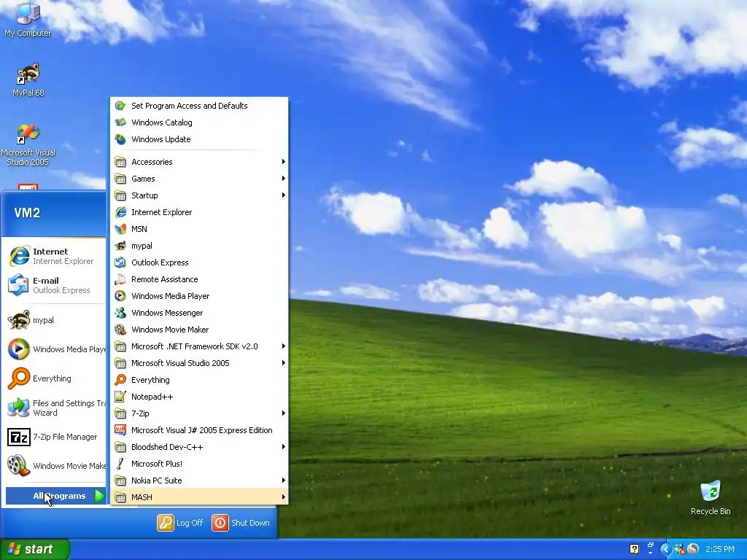Click the Start button on taskbar

[35, 549]
